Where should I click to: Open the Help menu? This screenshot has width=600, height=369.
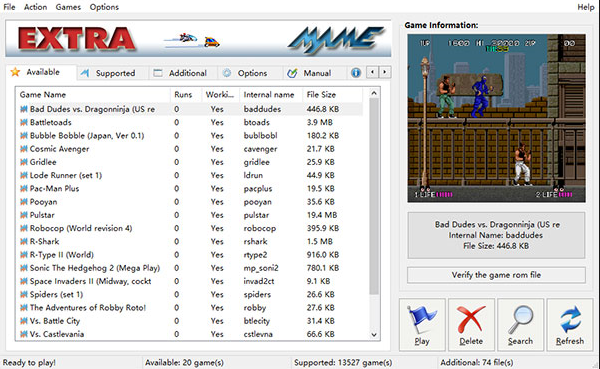click(x=586, y=7)
